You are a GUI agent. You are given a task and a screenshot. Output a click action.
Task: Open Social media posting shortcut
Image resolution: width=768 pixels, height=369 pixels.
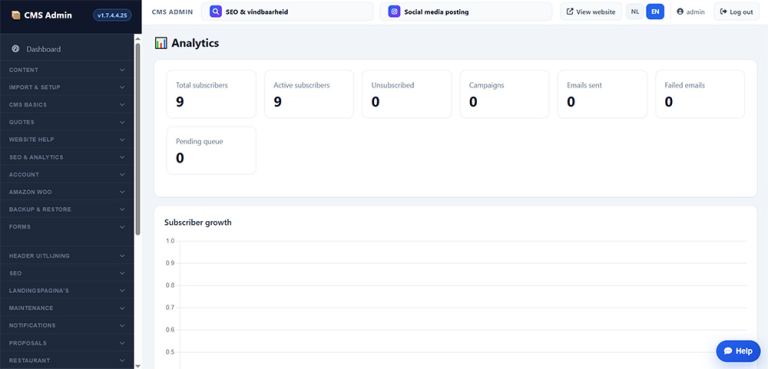coord(466,12)
